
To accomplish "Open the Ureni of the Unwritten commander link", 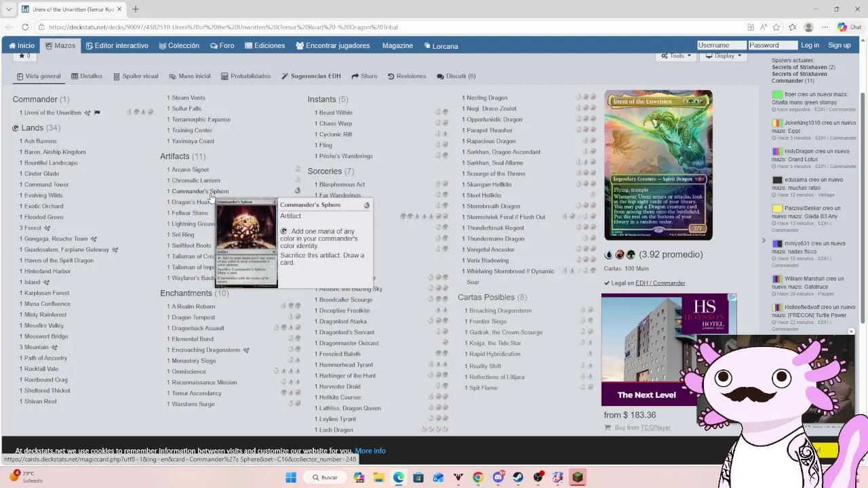I will 52,113.
